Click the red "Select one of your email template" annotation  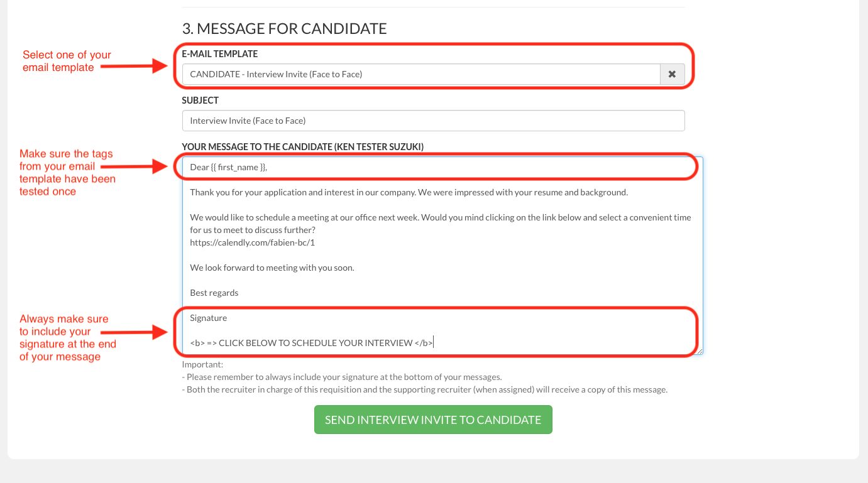(67, 61)
